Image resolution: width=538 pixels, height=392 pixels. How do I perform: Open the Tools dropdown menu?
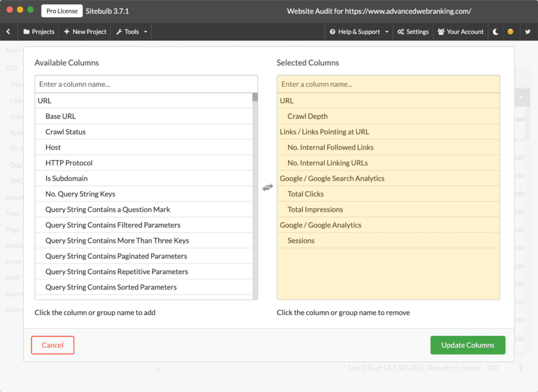[132, 32]
